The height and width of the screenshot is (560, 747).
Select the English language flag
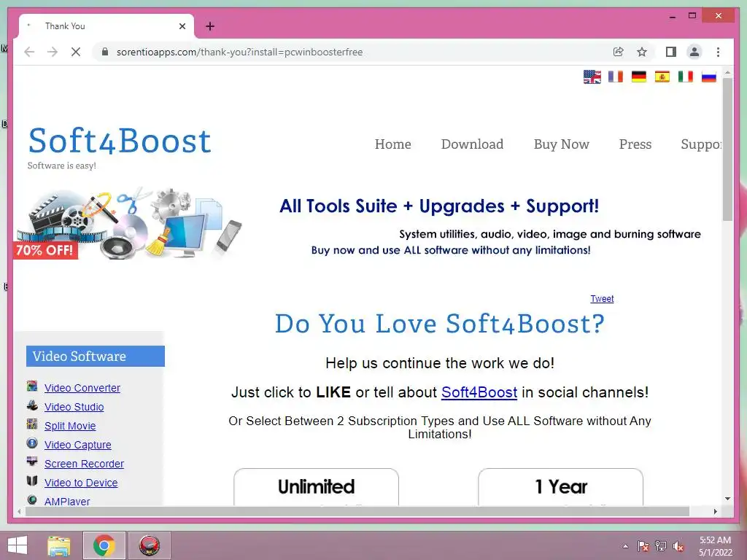click(592, 77)
